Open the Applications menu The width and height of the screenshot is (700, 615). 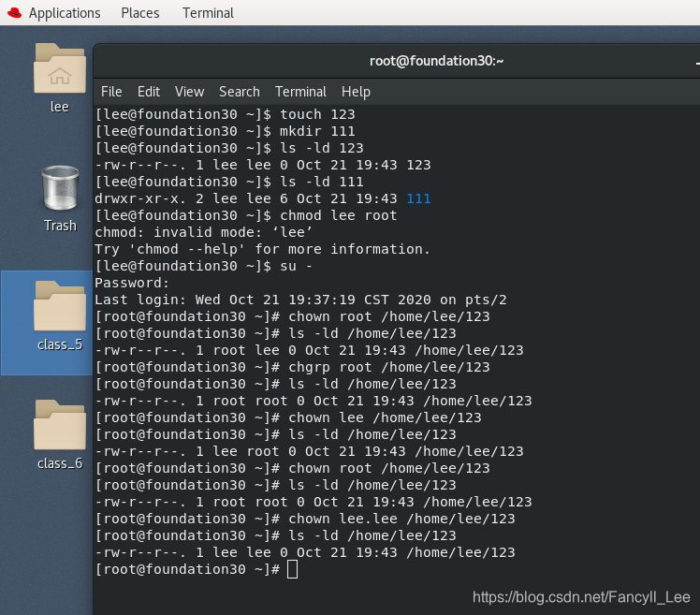[65, 13]
